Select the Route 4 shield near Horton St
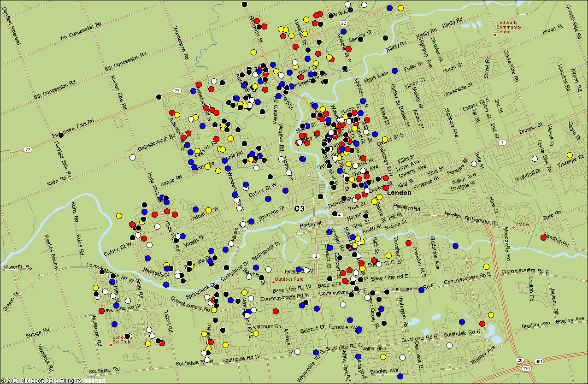The image size is (588, 384). click(x=339, y=215)
